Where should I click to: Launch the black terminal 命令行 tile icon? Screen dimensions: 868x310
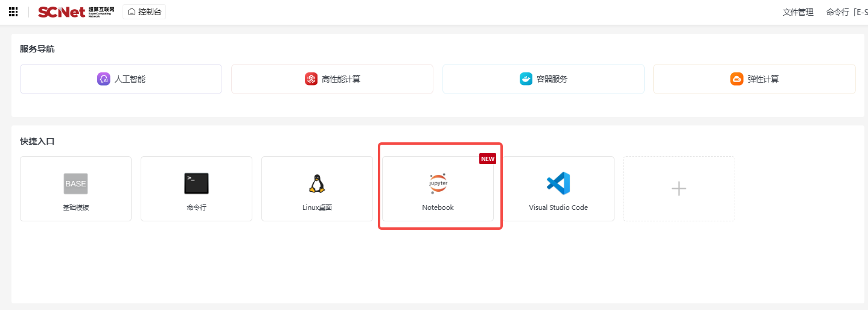(196, 183)
